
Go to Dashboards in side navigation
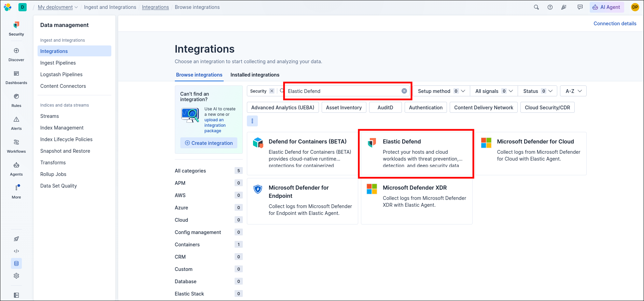click(x=16, y=78)
